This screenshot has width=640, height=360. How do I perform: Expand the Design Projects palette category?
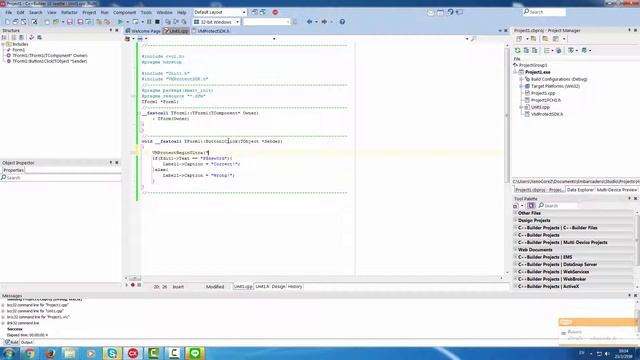pos(516,220)
